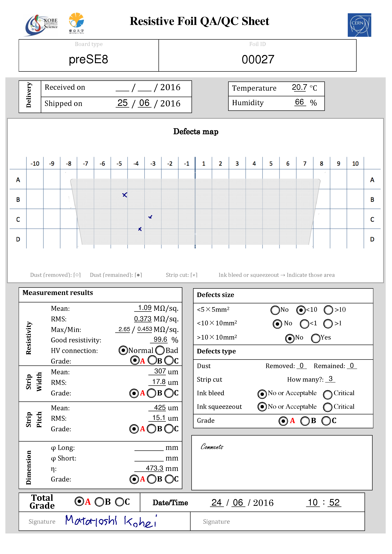Select Total Grade A radio button

pyautogui.click(x=79, y=501)
